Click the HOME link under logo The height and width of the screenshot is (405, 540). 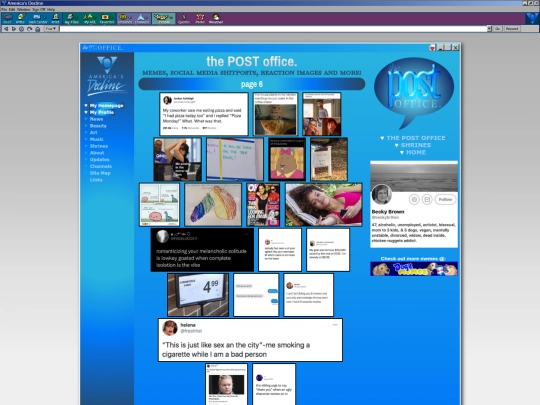point(416,152)
